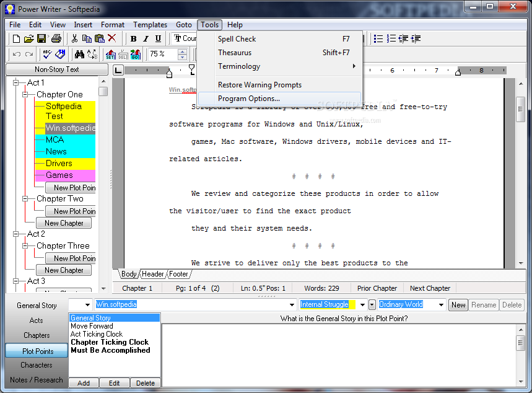Screen dimensions: 532x393
Task: Open the Templates menu
Action: [x=150, y=25]
